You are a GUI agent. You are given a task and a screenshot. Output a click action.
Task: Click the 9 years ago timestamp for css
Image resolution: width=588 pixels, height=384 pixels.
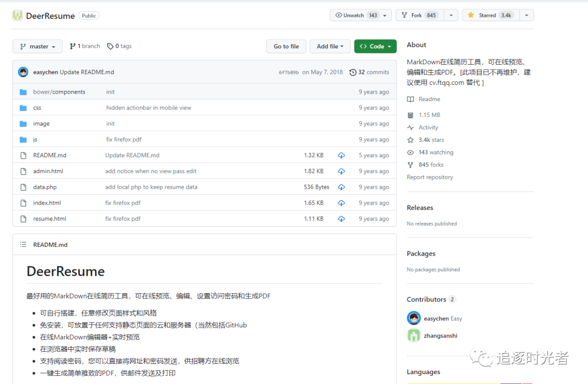pos(373,108)
